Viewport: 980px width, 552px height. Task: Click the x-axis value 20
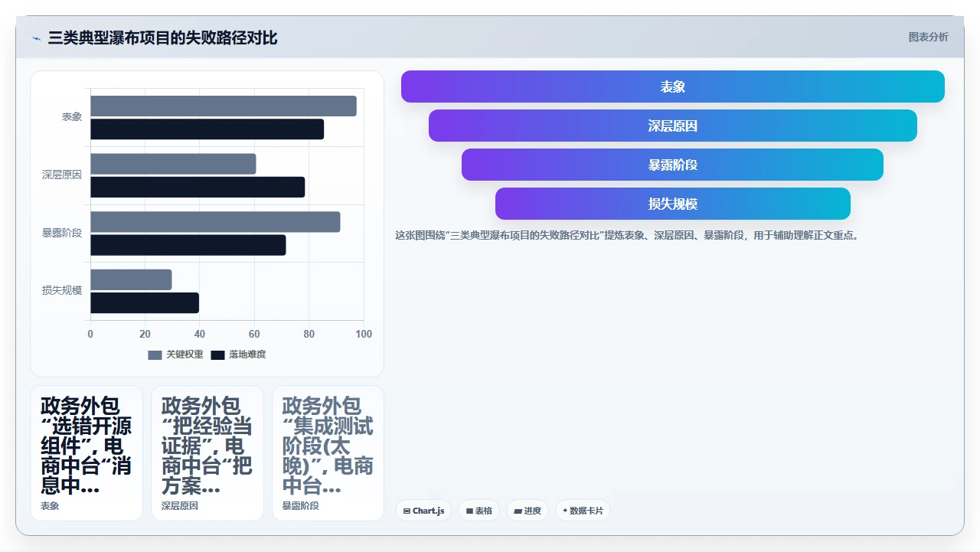[145, 335]
